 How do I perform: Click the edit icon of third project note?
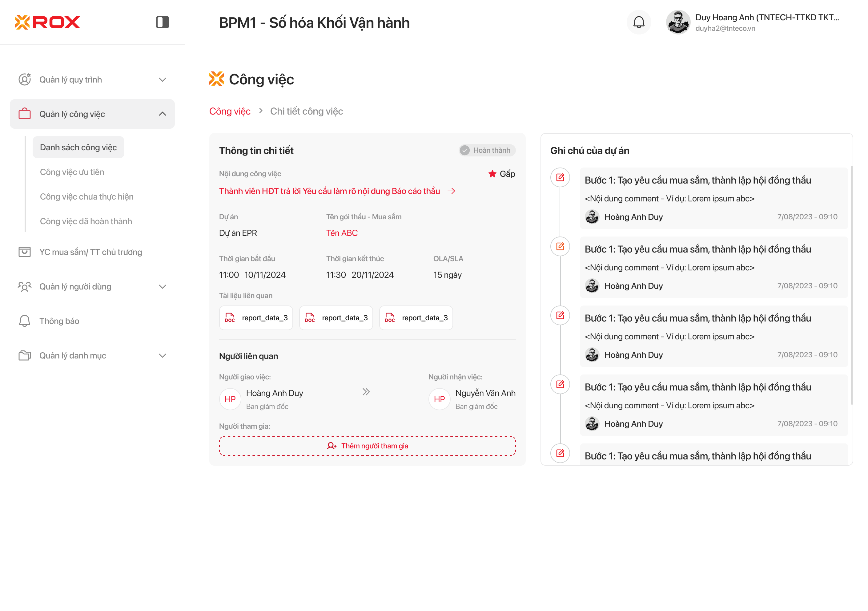[560, 315]
